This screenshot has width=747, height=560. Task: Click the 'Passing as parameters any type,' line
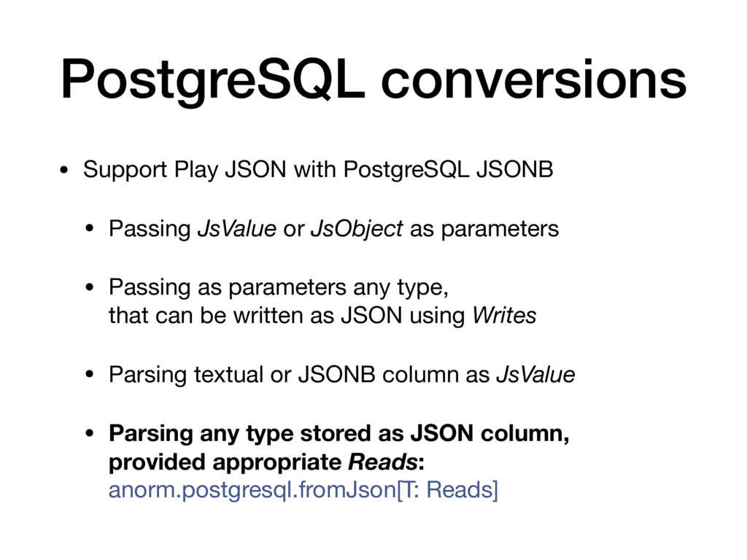tap(279, 288)
